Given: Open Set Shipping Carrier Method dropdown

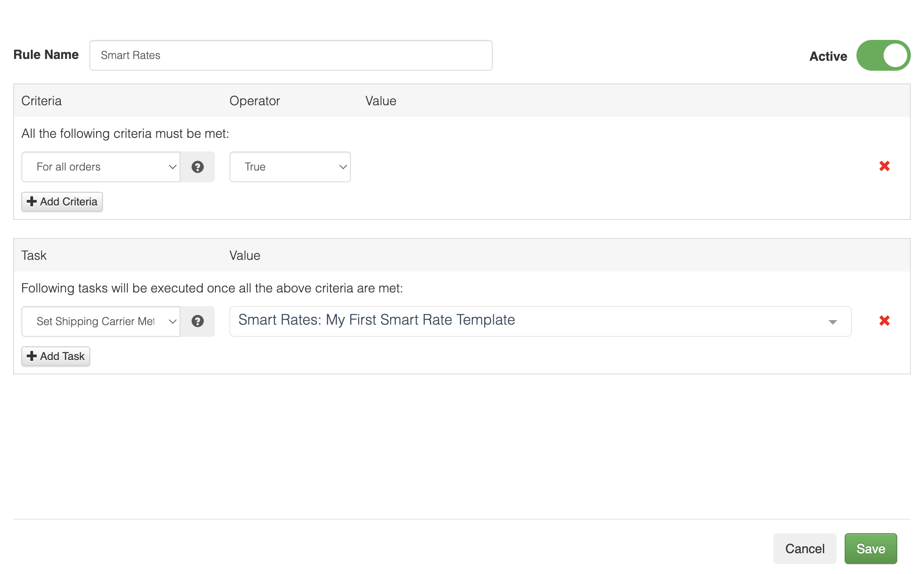Looking at the screenshot, I should [x=101, y=321].
